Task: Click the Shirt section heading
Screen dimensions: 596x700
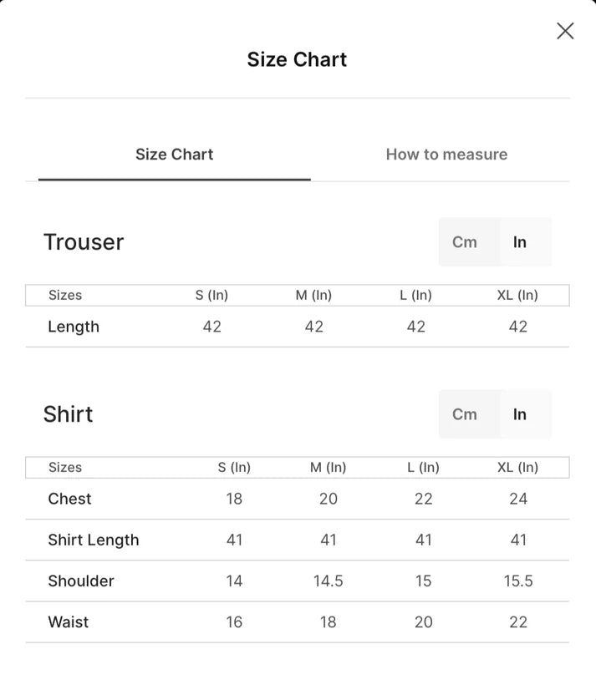Action: point(68,414)
